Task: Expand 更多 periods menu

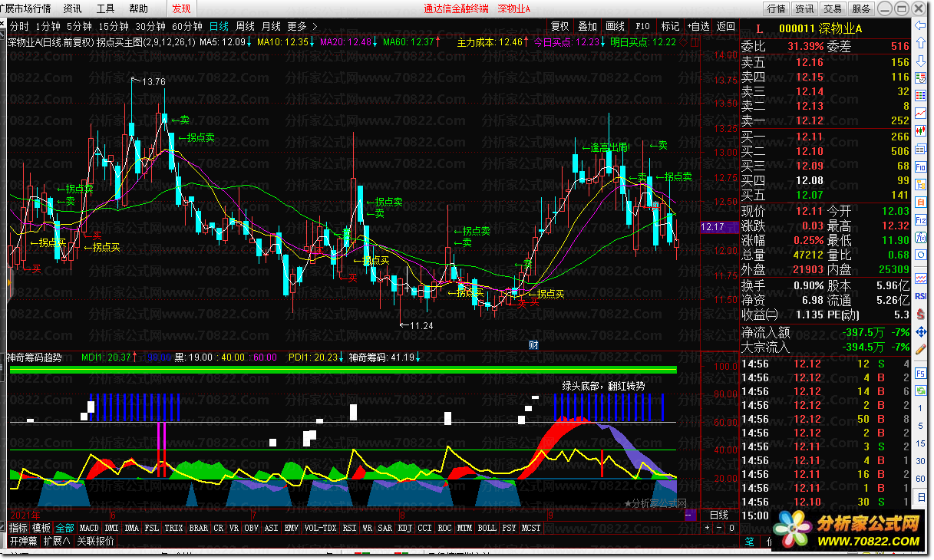Action: 302,26
